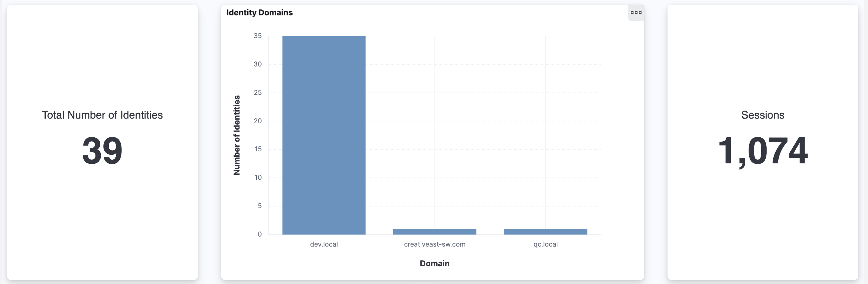Click the 0 tick on the y-axis

tap(260, 234)
